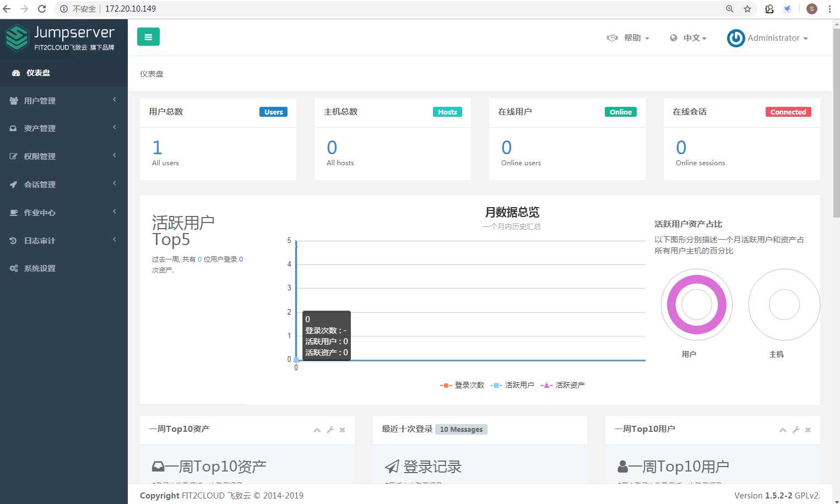Click the arrow beside 日志审计
The image size is (840, 504).
(115, 240)
